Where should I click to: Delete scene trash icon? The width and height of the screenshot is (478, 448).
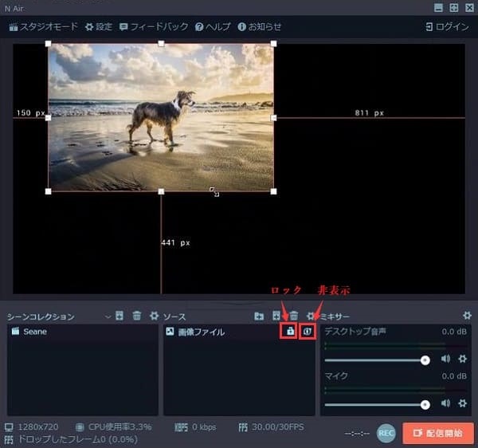pos(137,316)
